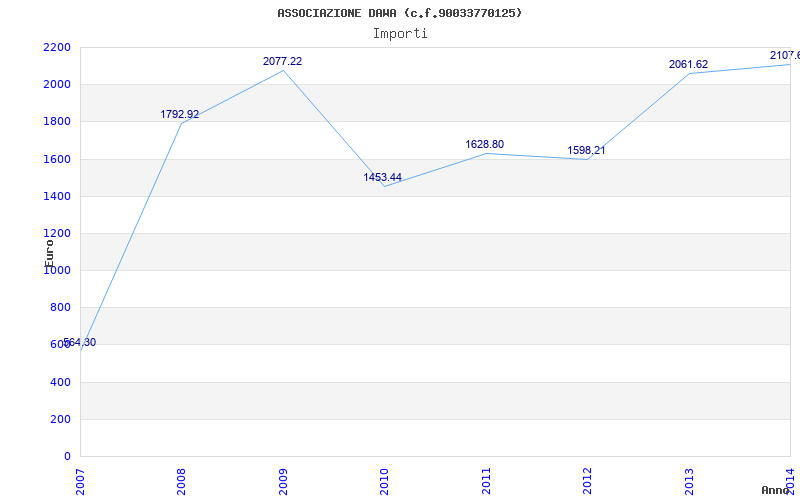Image resolution: width=800 pixels, height=500 pixels.
Task: Select the 1453.44 data label
Action: pyautogui.click(x=383, y=178)
